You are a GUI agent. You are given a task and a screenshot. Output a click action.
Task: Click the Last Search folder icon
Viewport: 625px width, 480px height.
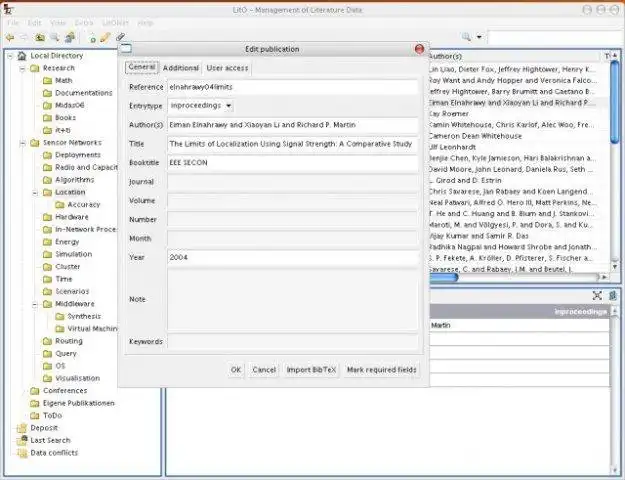point(22,441)
